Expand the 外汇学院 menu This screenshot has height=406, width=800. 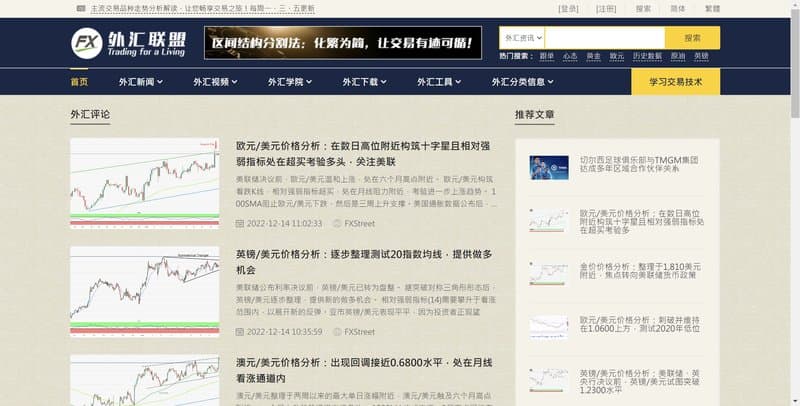[290, 82]
